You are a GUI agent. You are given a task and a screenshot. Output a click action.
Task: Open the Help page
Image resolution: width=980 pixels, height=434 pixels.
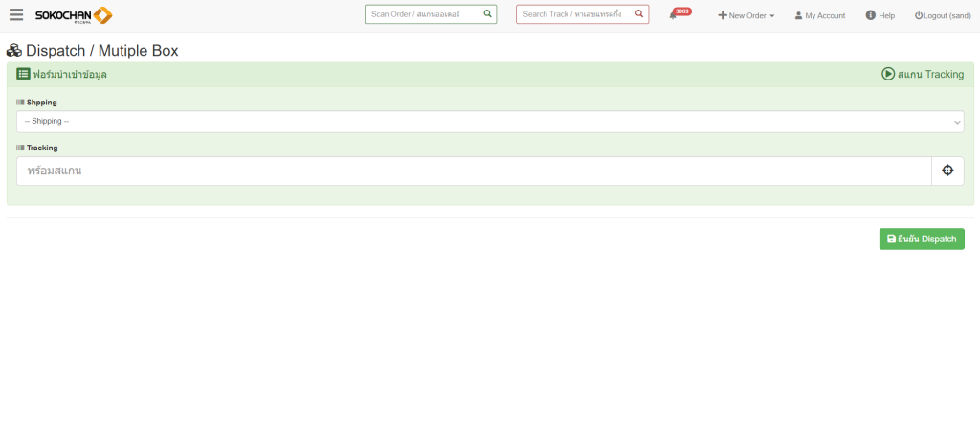tap(880, 15)
